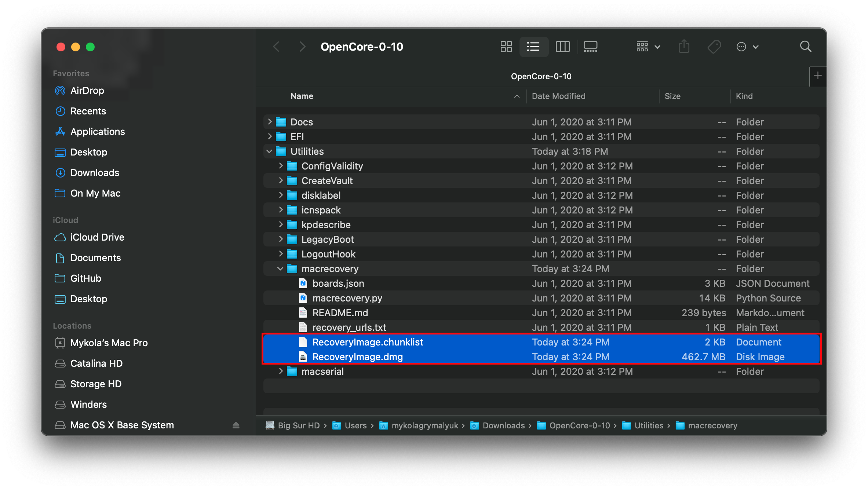This screenshot has width=868, height=490.
Task: Expand the EFI folder
Action: point(270,136)
